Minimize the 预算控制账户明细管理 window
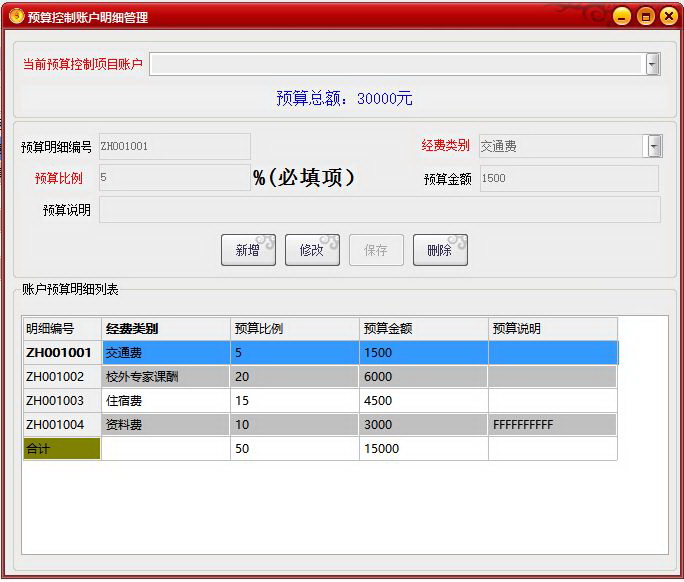 (622, 17)
